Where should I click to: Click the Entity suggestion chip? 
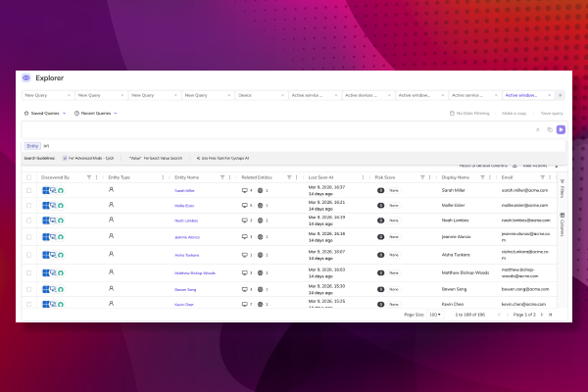pyautogui.click(x=32, y=146)
